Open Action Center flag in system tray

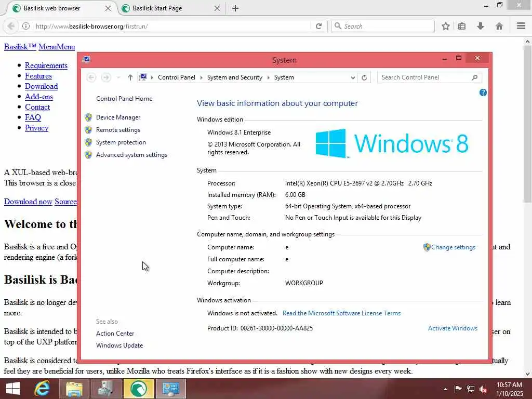(x=458, y=389)
